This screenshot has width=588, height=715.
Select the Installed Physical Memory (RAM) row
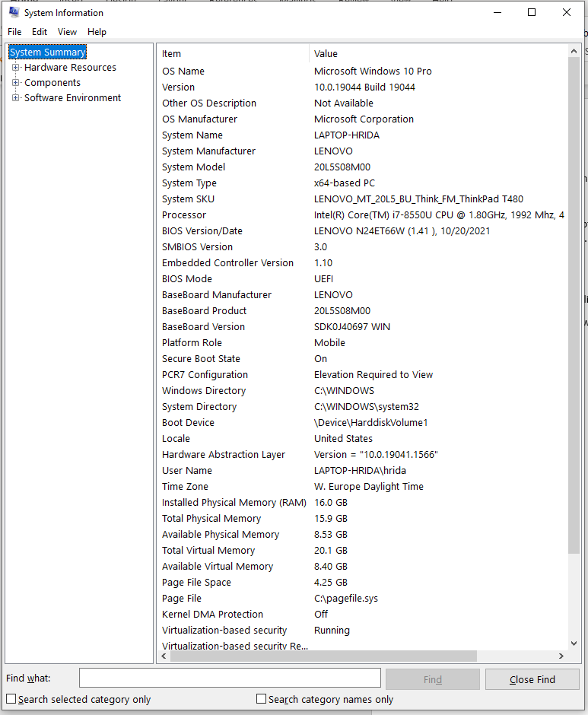point(363,502)
